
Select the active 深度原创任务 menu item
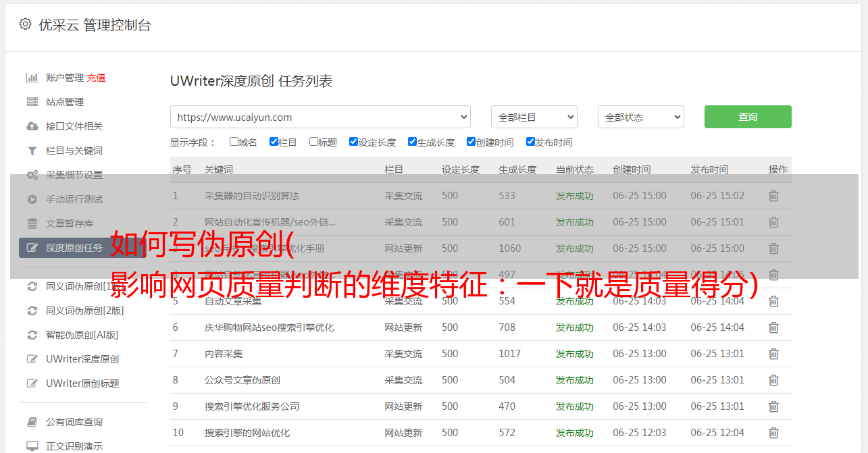click(82, 248)
